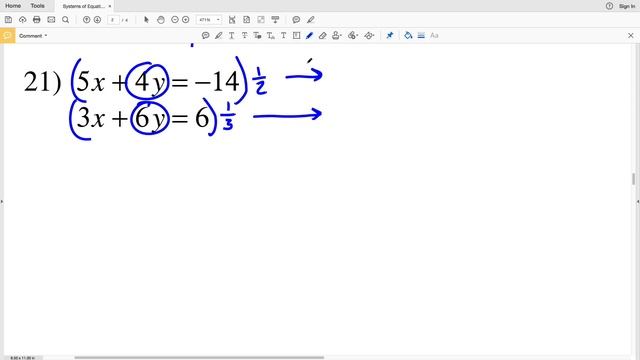The width and height of the screenshot is (640, 360).
Task: Zoom out with minus button
Action: [x=175, y=20]
